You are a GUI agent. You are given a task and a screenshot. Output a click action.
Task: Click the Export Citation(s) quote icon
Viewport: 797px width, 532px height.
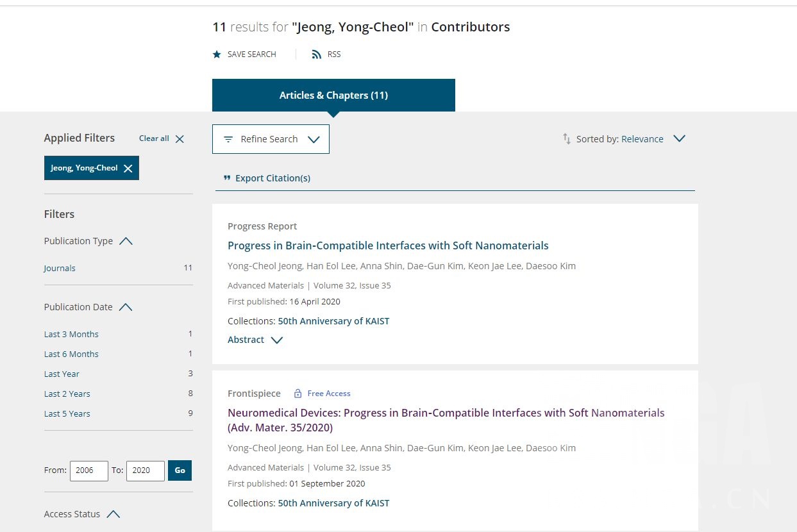coord(226,178)
